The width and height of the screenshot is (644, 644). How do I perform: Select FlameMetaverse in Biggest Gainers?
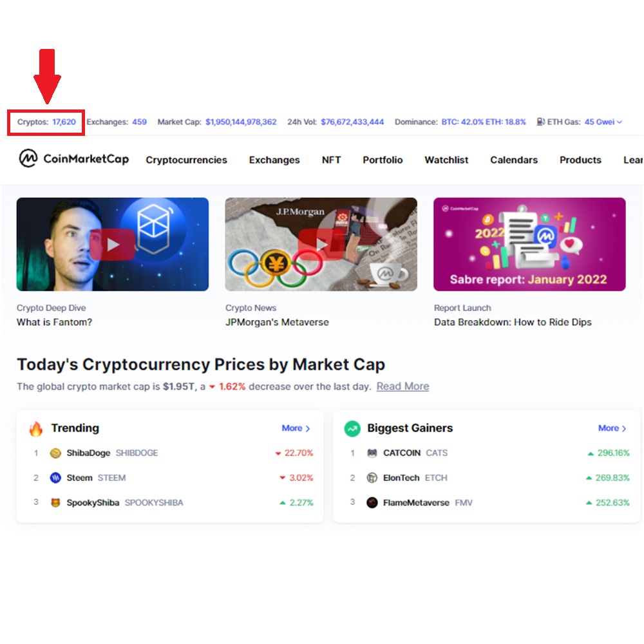[x=416, y=502]
